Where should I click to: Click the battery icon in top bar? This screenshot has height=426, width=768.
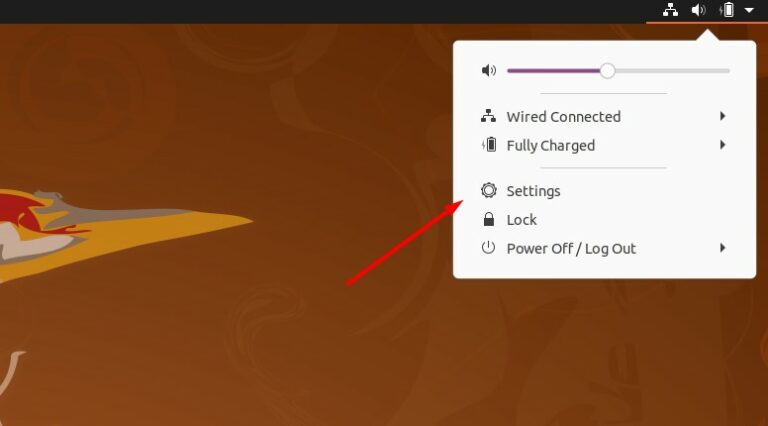tap(727, 10)
